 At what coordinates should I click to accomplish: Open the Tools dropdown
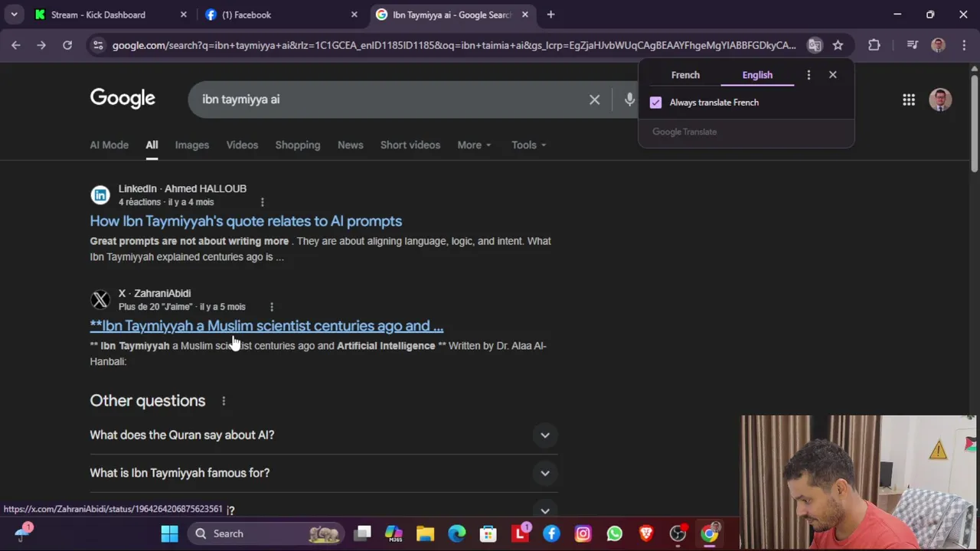[529, 145]
